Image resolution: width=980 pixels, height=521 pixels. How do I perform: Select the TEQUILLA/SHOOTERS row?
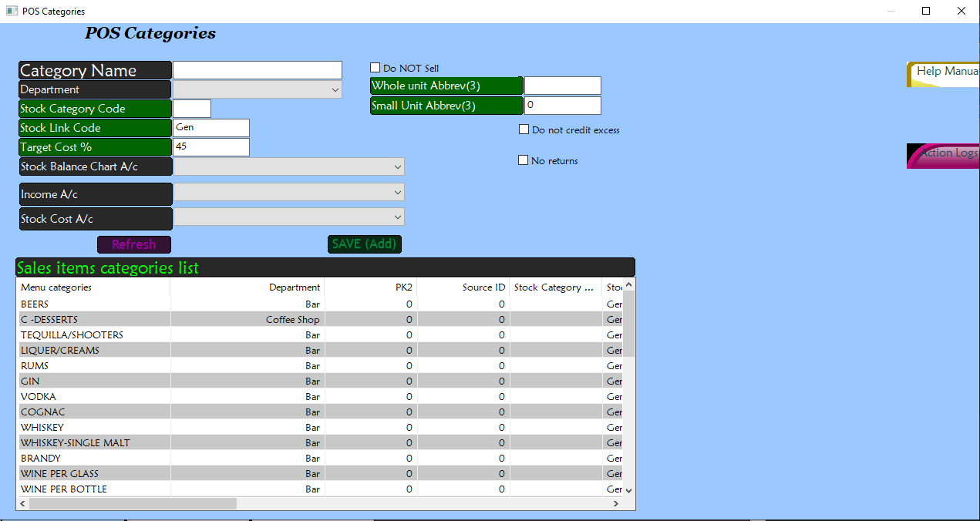point(319,335)
